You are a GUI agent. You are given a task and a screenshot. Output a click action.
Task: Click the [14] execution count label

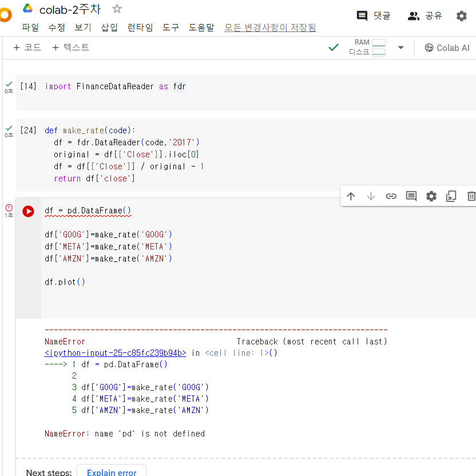tap(28, 86)
